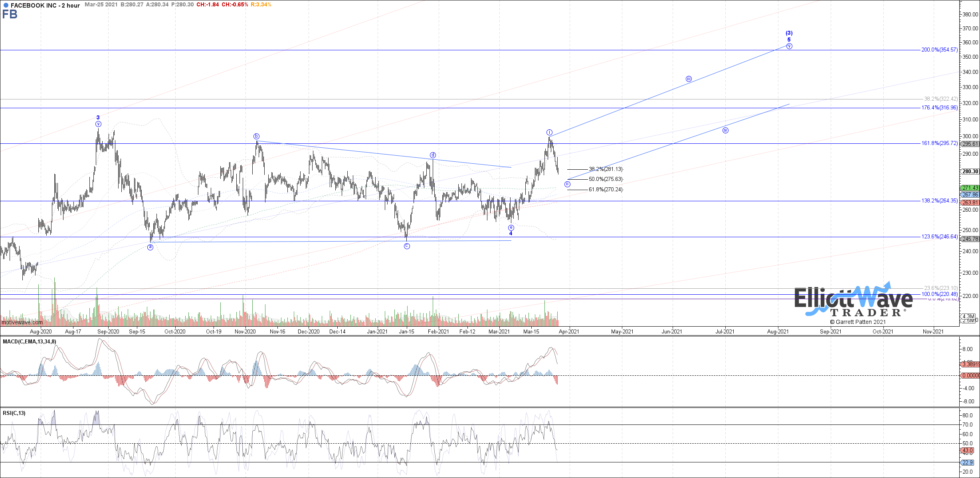980x478 pixels.
Task: Select the FACEBOOK INC - 2 hour title
Action: point(45,5)
